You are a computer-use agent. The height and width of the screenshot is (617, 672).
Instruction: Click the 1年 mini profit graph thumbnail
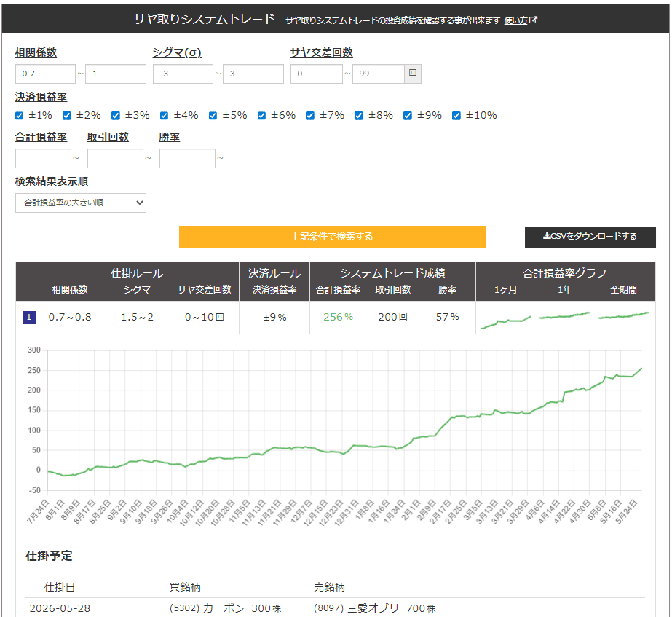pyautogui.click(x=564, y=315)
